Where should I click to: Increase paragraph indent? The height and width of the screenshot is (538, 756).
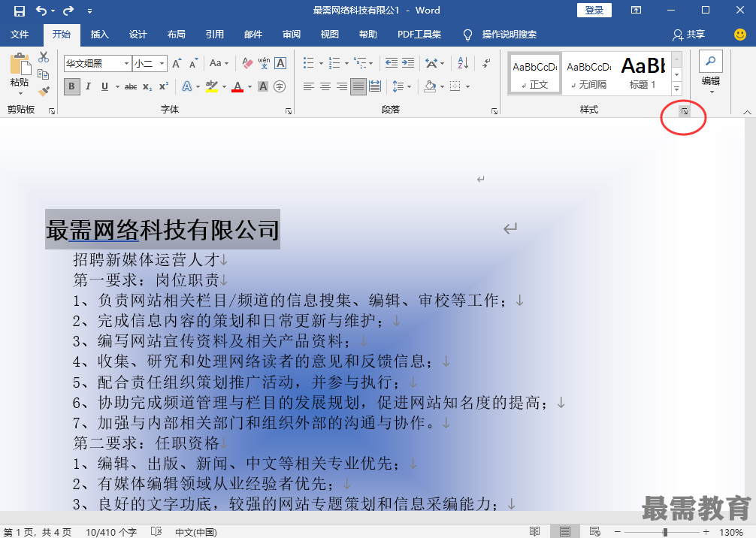point(408,62)
